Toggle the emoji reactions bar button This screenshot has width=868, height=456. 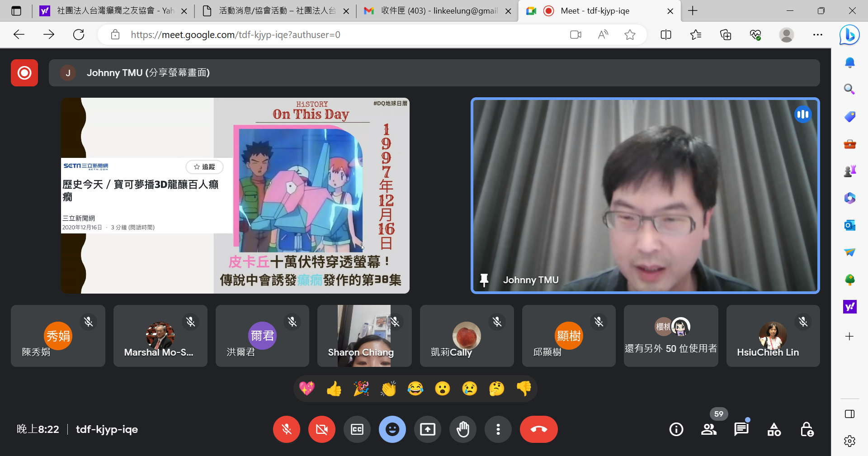click(x=392, y=429)
